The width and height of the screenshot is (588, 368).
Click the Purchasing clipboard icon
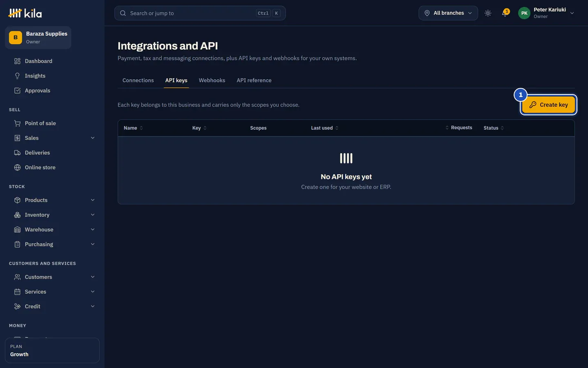point(17,244)
